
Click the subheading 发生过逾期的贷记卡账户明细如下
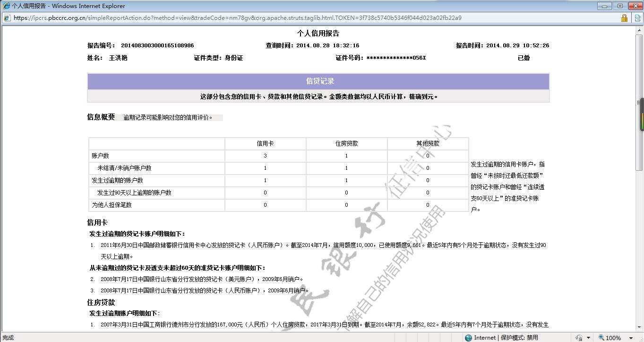click(x=137, y=234)
